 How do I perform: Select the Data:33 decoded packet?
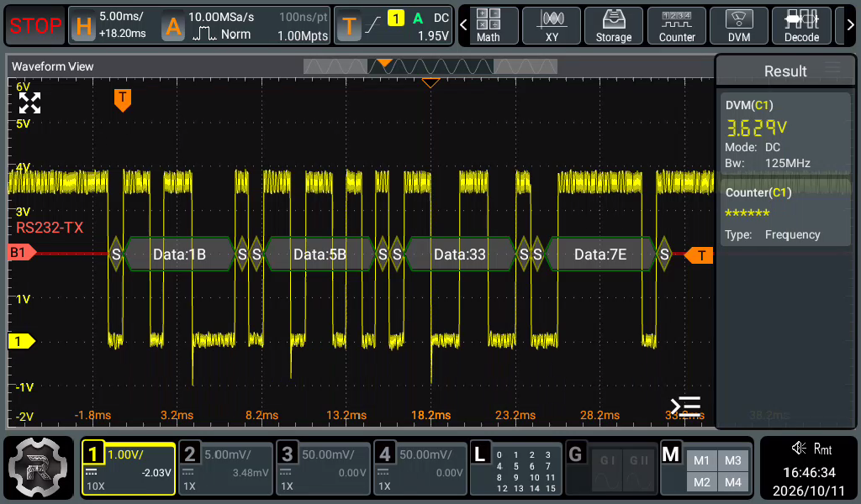pos(460,254)
